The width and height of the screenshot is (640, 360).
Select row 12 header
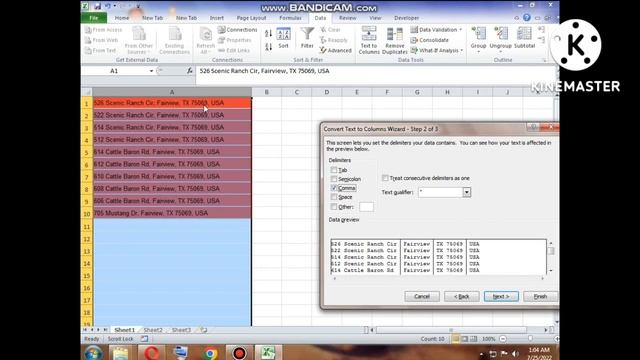coord(87,239)
